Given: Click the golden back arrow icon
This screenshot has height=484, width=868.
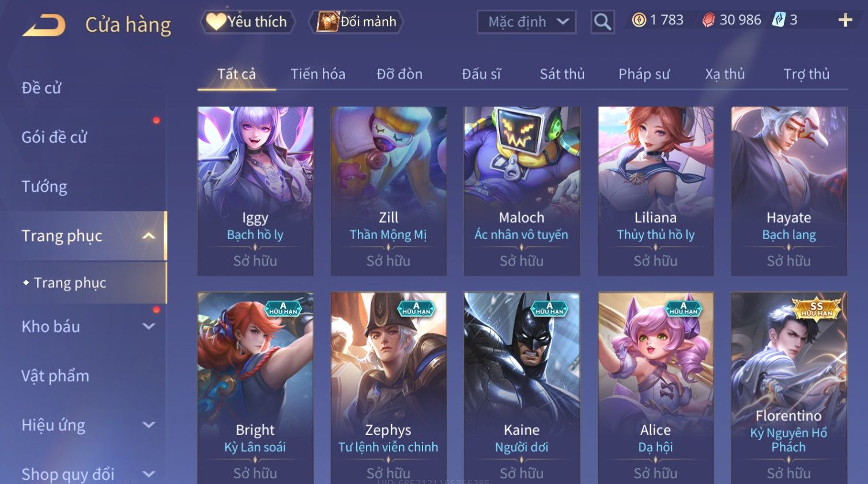Looking at the screenshot, I should pos(44,25).
